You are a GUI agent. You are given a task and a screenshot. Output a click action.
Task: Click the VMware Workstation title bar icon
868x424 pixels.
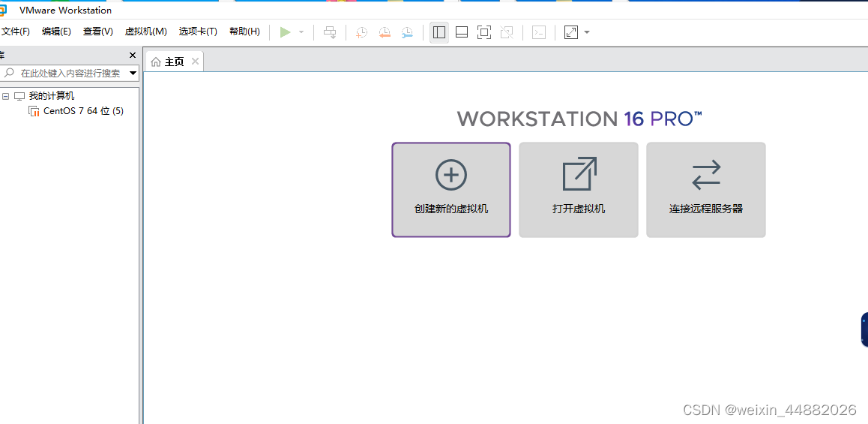[x=3, y=10]
